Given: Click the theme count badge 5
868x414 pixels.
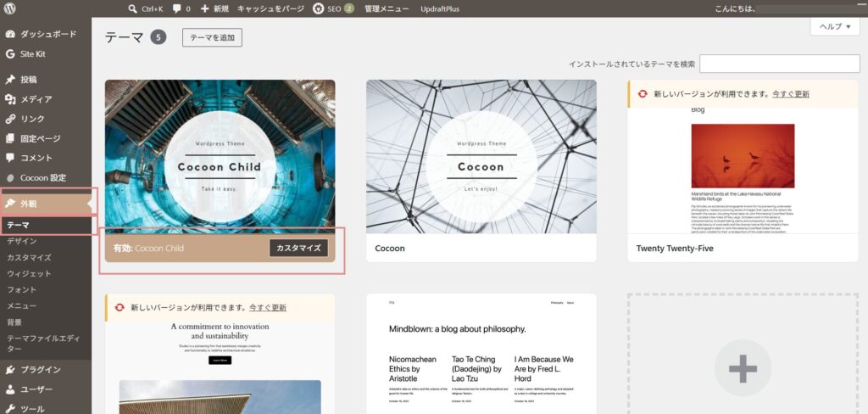Looking at the screenshot, I should tap(159, 37).
